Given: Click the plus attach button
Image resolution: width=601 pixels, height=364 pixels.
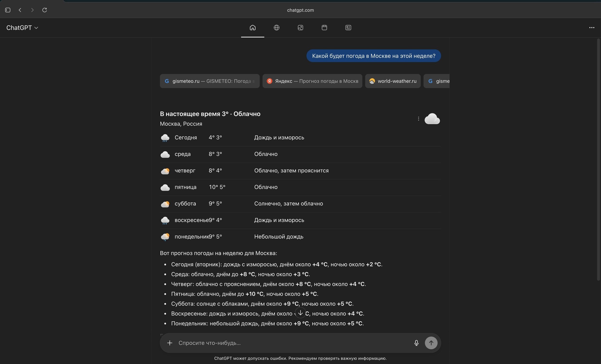Looking at the screenshot, I should click(x=169, y=343).
